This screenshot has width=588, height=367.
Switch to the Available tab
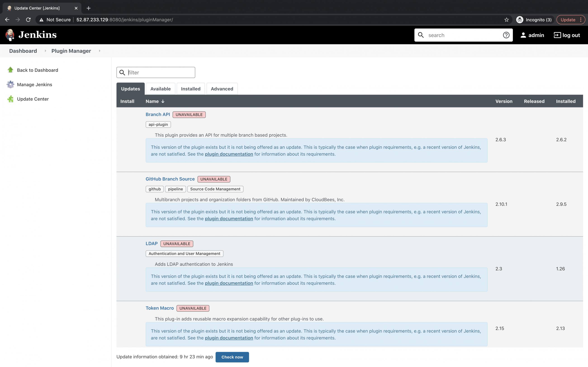click(x=160, y=89)
